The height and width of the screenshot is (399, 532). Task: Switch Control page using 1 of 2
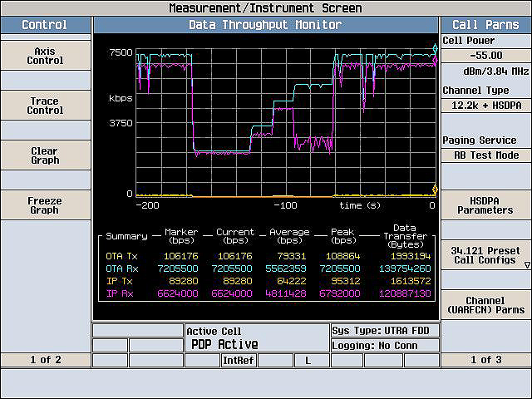[46, 360]
